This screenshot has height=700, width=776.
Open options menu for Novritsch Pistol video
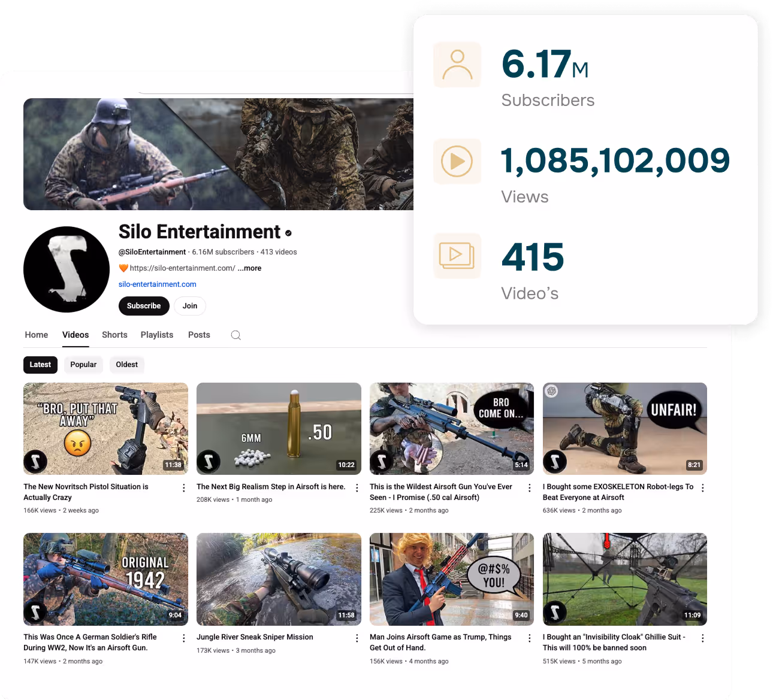tap(183, 488)
